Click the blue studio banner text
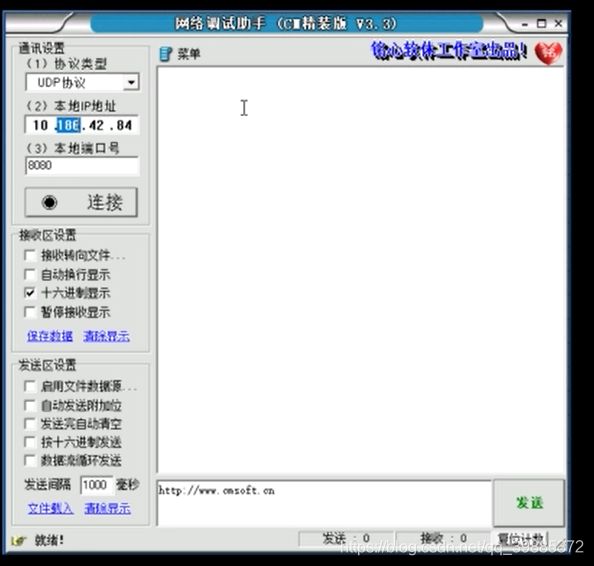Screen dimensions: 594x566 click(x=449, y=51)
